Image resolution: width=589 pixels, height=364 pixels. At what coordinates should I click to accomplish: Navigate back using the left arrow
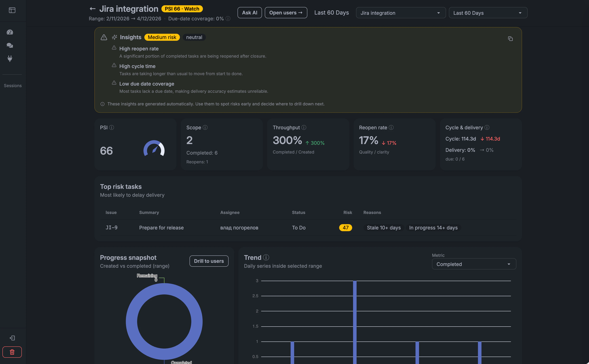coord(93,8)
